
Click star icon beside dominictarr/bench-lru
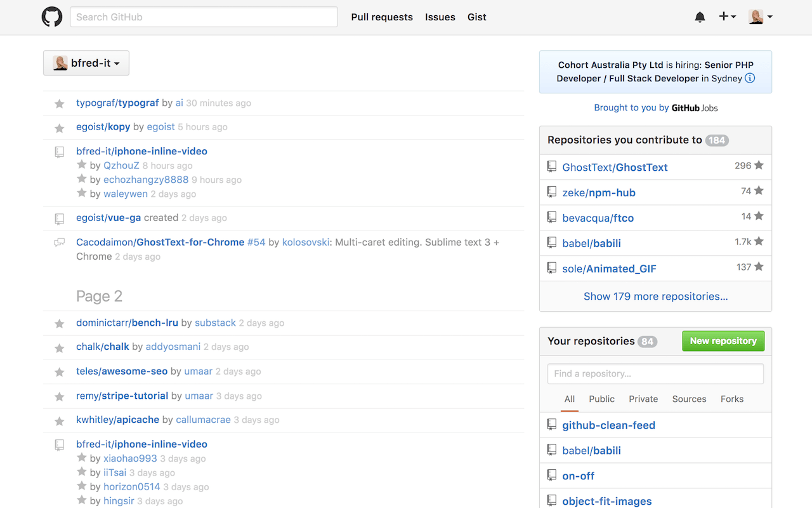(x=60, y=324)
